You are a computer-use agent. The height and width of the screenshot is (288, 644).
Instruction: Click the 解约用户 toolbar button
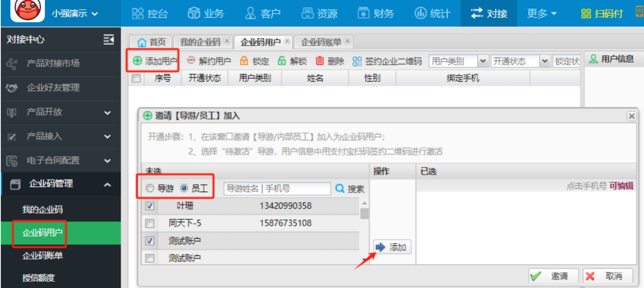click(209, 61)
